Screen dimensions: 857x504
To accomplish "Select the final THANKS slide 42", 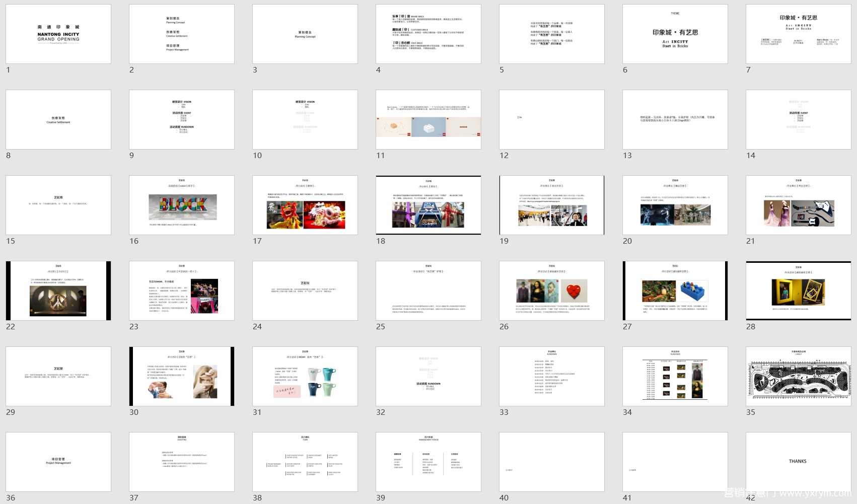I will tap(799, 462).
